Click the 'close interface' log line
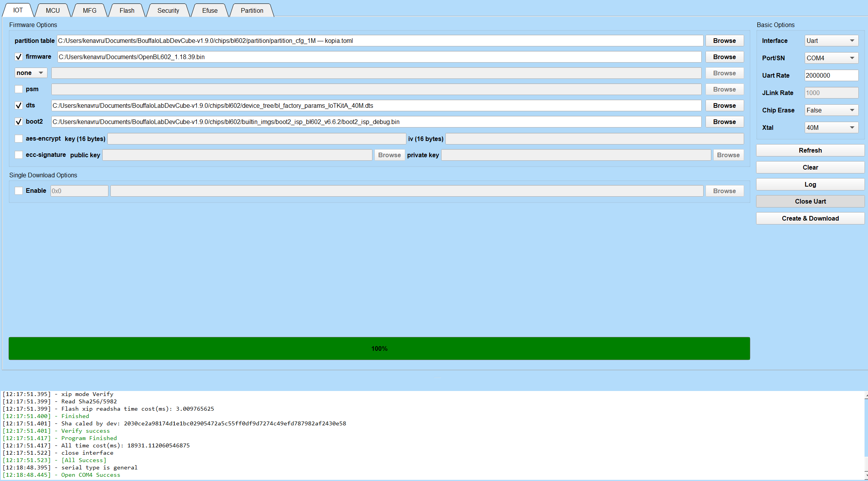Image resolution: width=868 pixels, height=481 pixels. [x=58, y=453]
